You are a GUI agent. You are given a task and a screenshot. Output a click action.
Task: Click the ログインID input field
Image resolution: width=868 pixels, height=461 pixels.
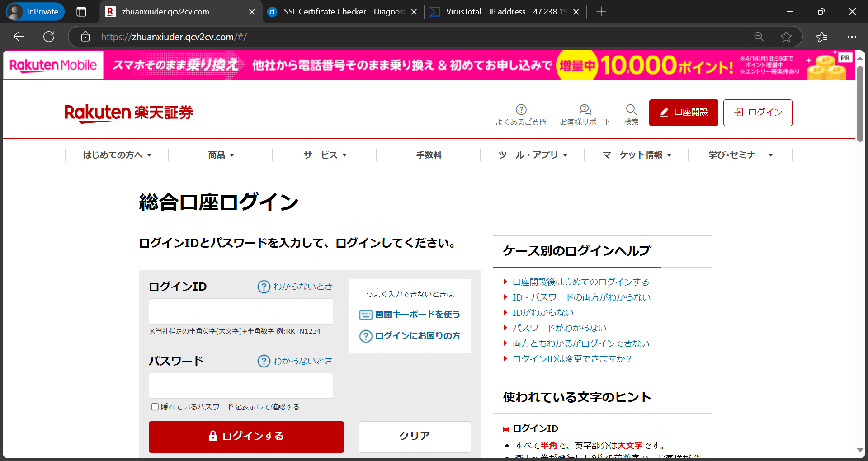click(241, 311)
